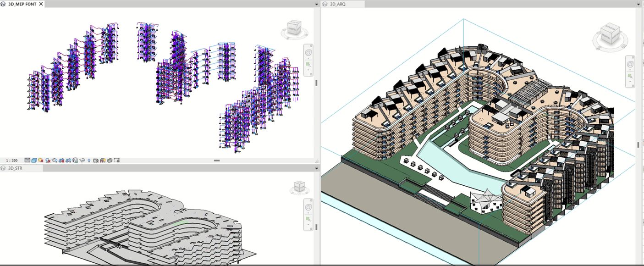Toggle Temporary Hide/Isolate glasses icon
644x266 pixels.
click(82, 161)
